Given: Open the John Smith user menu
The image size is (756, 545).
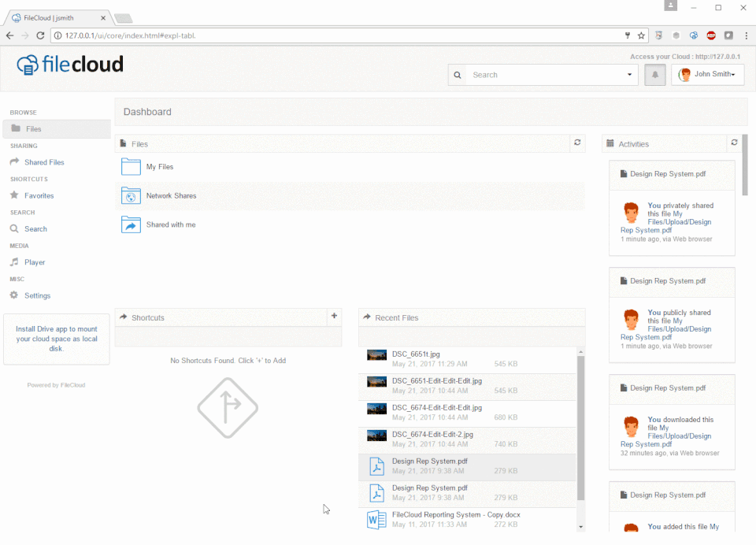Looking at the screenshot, I should point(707,75).
